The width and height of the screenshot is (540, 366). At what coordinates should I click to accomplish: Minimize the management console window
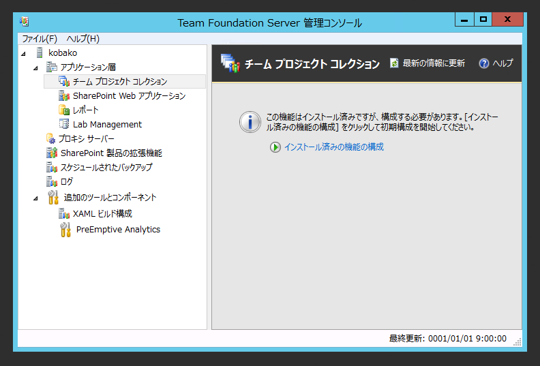click(464, 20)
